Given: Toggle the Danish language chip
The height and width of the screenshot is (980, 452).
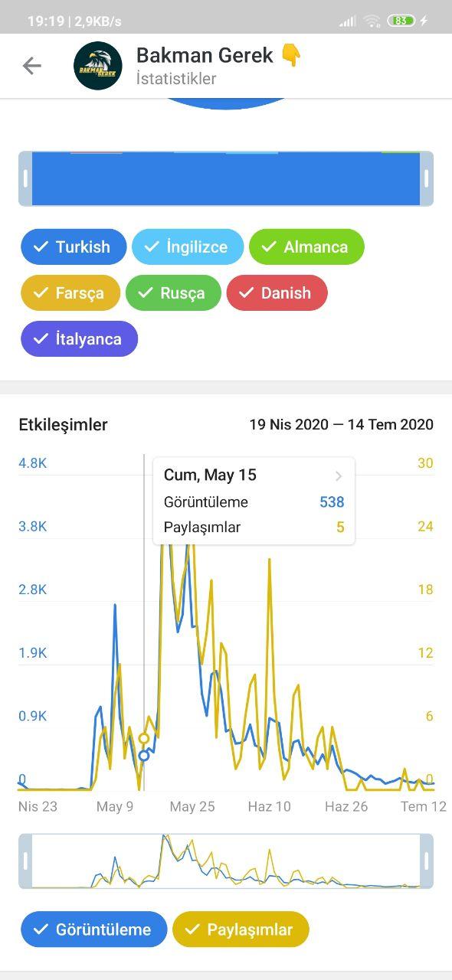Looking at the screenshot, I should [277, 292].
